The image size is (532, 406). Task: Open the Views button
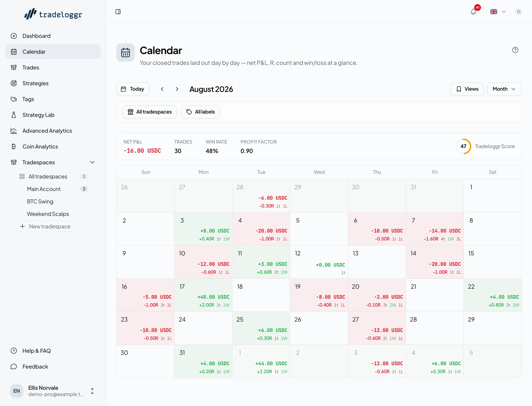coord(467,89)
